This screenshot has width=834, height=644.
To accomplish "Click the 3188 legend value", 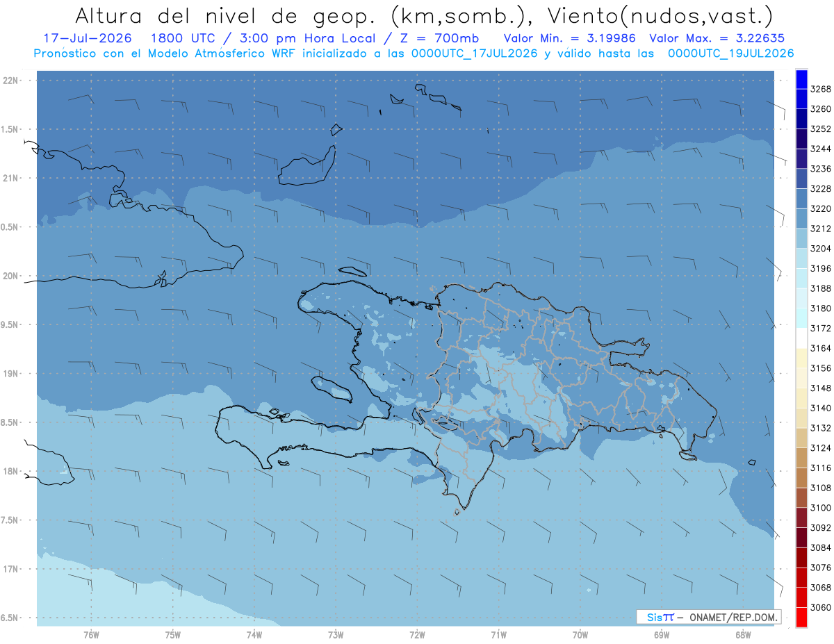I will 820,288.
